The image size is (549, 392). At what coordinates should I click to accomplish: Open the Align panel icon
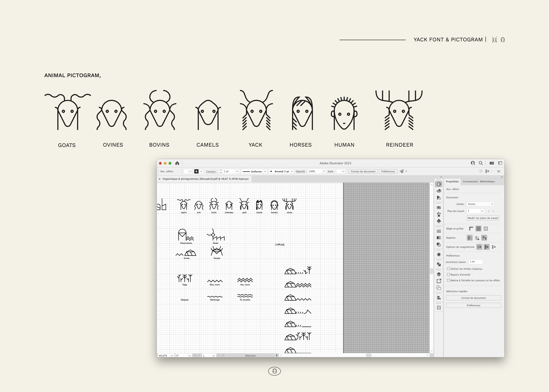439,298
